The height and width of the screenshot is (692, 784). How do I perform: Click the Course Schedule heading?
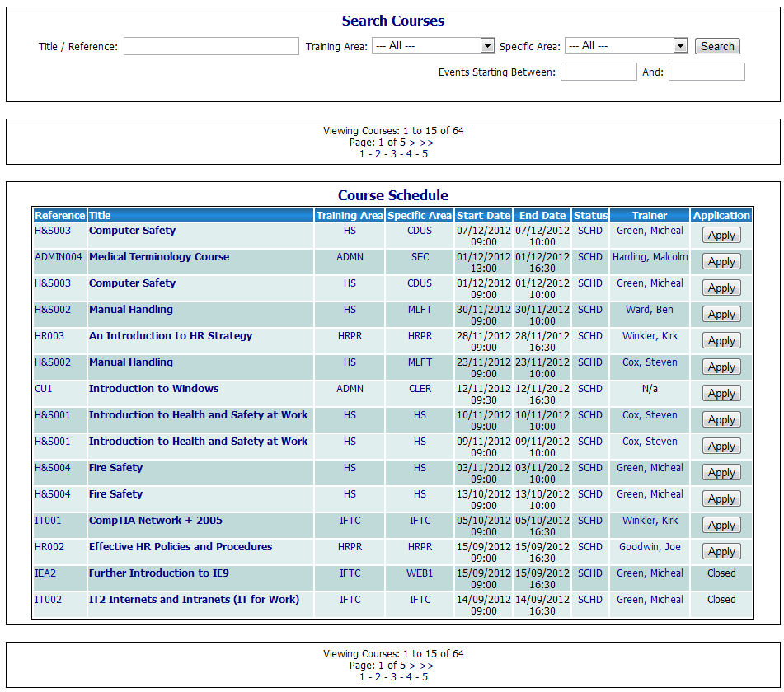click(x=393, y=195)
